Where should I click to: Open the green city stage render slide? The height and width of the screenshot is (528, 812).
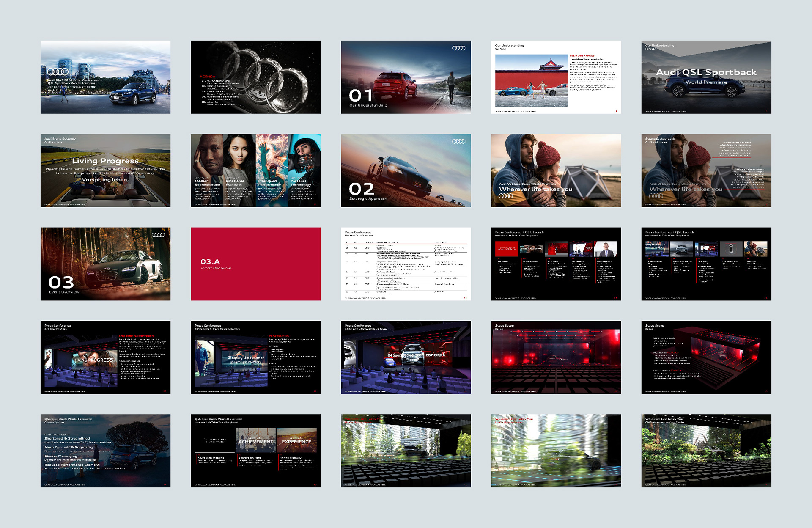[406, 451]
